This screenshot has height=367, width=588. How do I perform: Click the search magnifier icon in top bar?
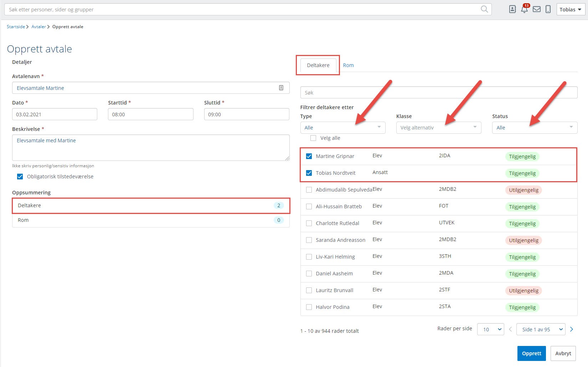(484, 9)
